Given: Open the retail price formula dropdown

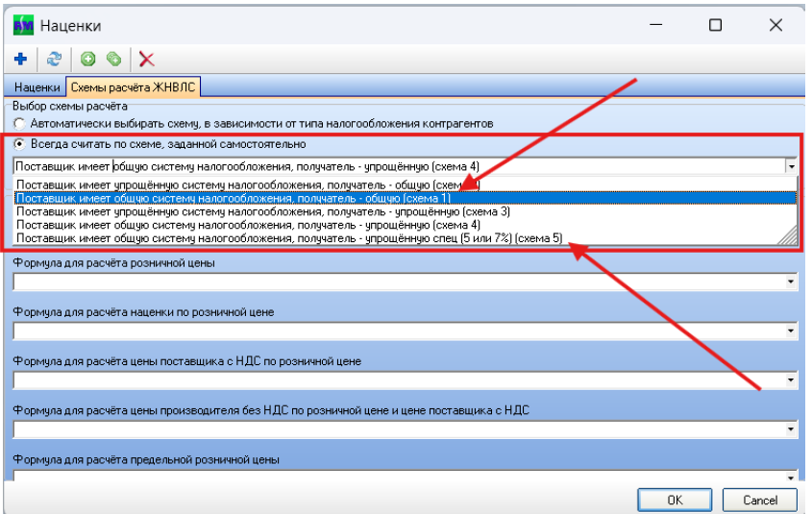Looking at the screenshot, I should point(791,281).
